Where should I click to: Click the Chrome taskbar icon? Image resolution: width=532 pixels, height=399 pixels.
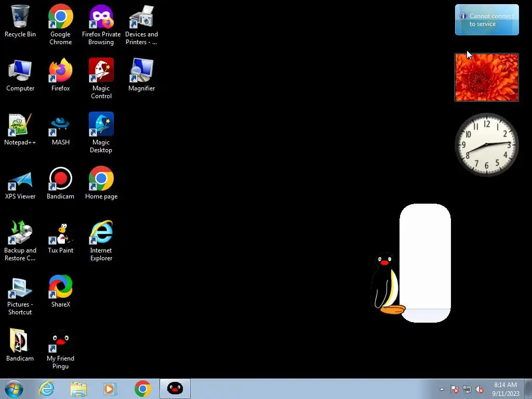[x=142, y=389]
